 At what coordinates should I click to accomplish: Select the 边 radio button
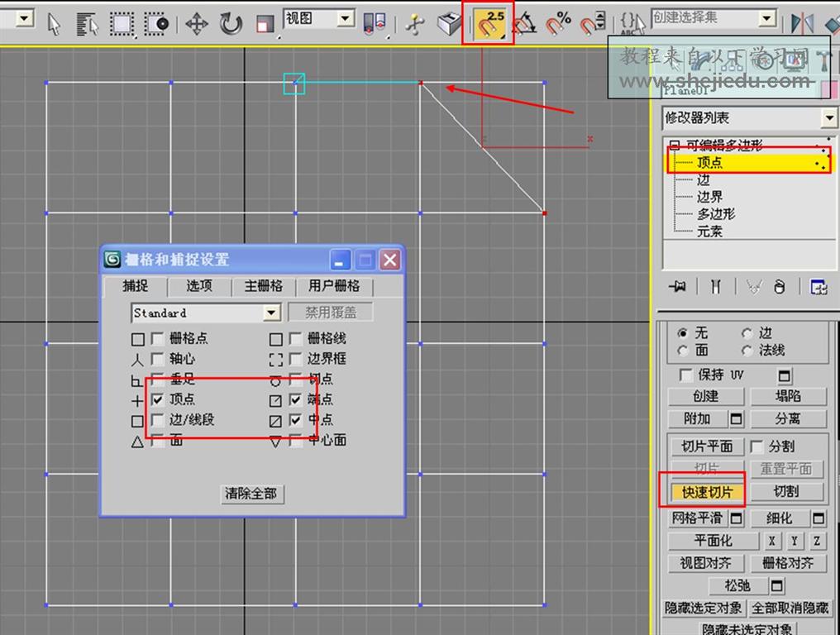747,333
